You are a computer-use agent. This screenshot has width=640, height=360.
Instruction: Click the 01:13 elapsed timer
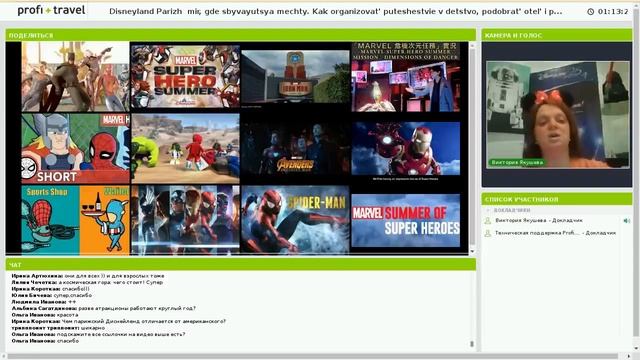click(x=613, y=11)
